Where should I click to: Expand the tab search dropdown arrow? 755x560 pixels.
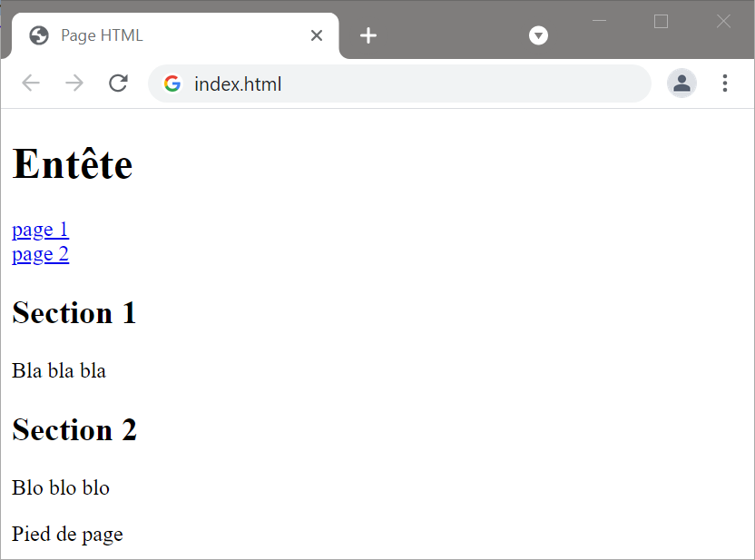(x=538, y=35)
